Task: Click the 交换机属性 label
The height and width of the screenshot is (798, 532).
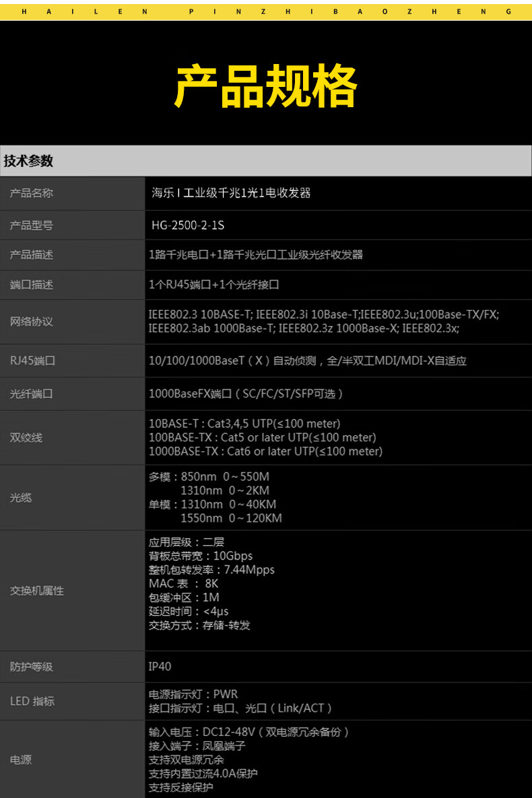Action: [37, 591]
